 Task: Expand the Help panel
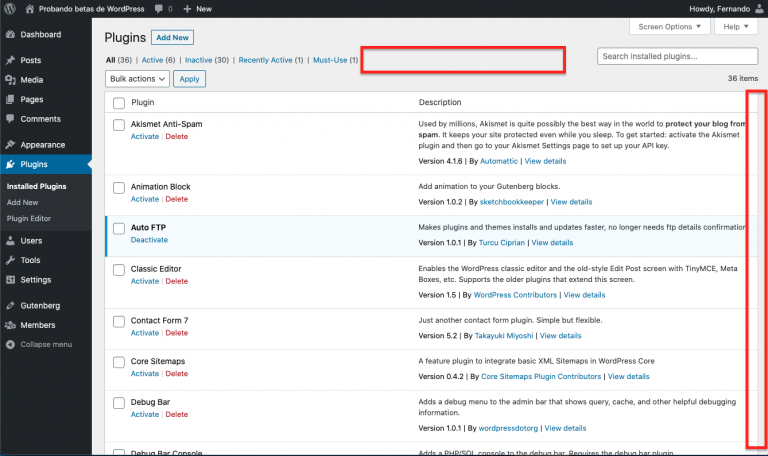736,26
